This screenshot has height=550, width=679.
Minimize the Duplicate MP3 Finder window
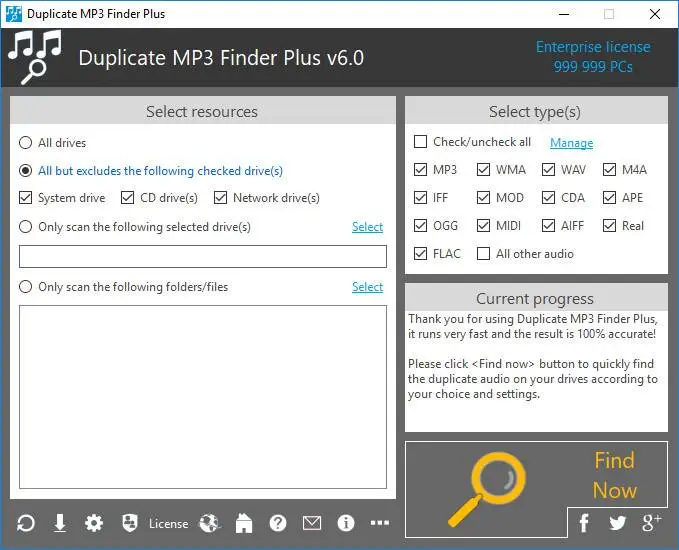coord(564,14)
